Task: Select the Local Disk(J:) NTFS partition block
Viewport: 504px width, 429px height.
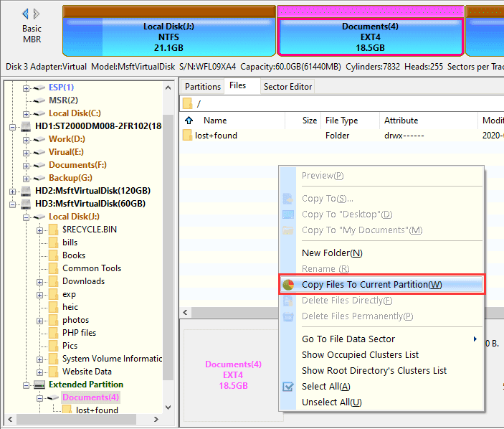Action: pos(169,37)
